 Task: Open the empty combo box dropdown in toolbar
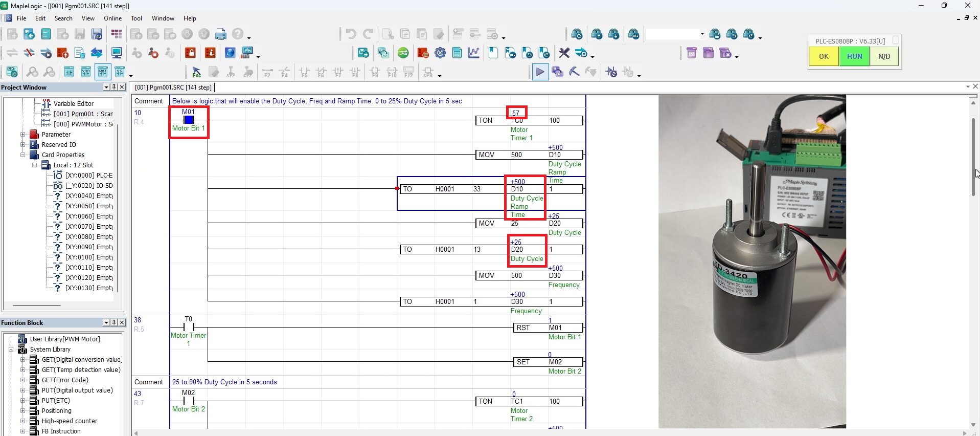point(702,34)
